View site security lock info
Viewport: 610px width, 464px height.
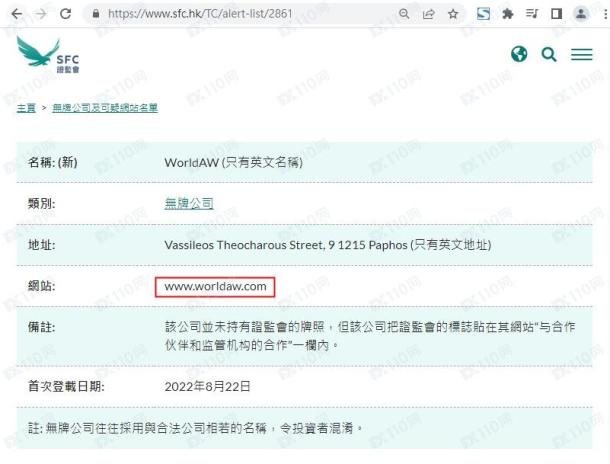[x=96, y=14]
